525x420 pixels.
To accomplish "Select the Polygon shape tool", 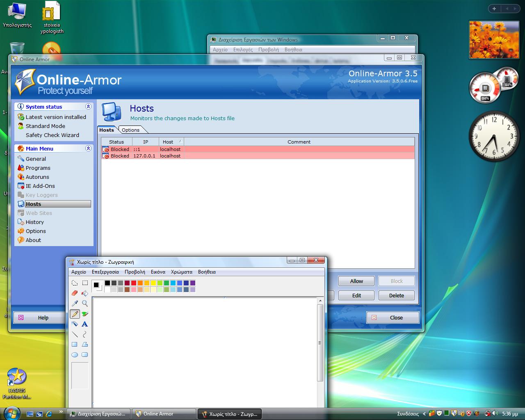I will pyautogui.click(x=85, y=345).
